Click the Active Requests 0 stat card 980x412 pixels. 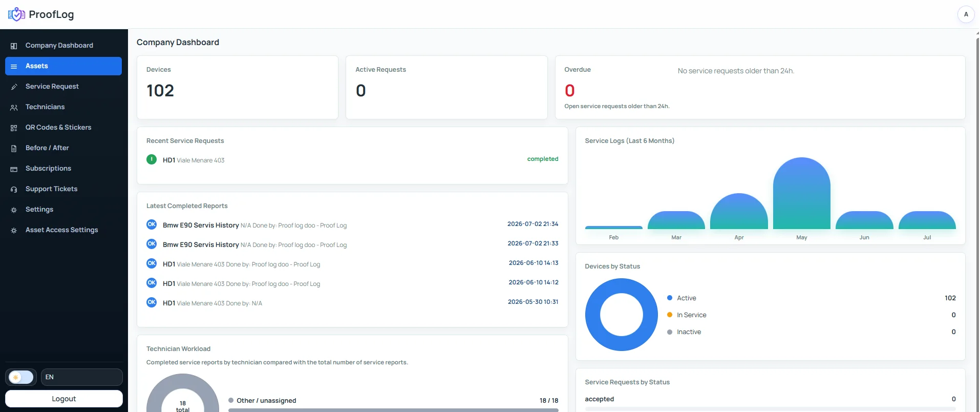point(446,87)
